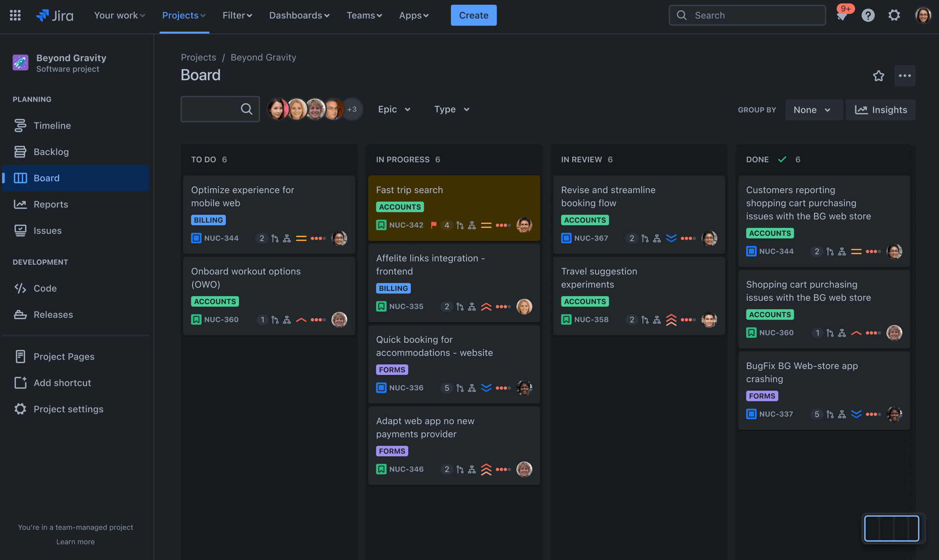
Task: Open Projects menu item in top navigation
Action: point(184,15)
